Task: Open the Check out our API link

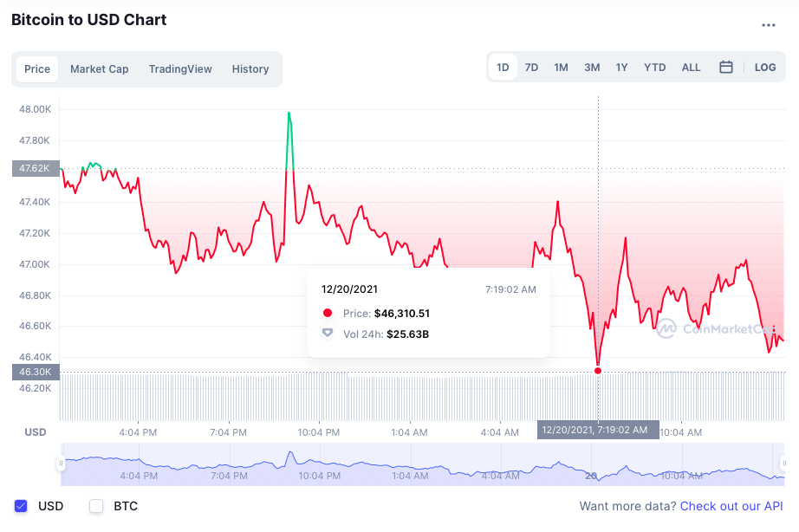Action: (x=731, y=506)
